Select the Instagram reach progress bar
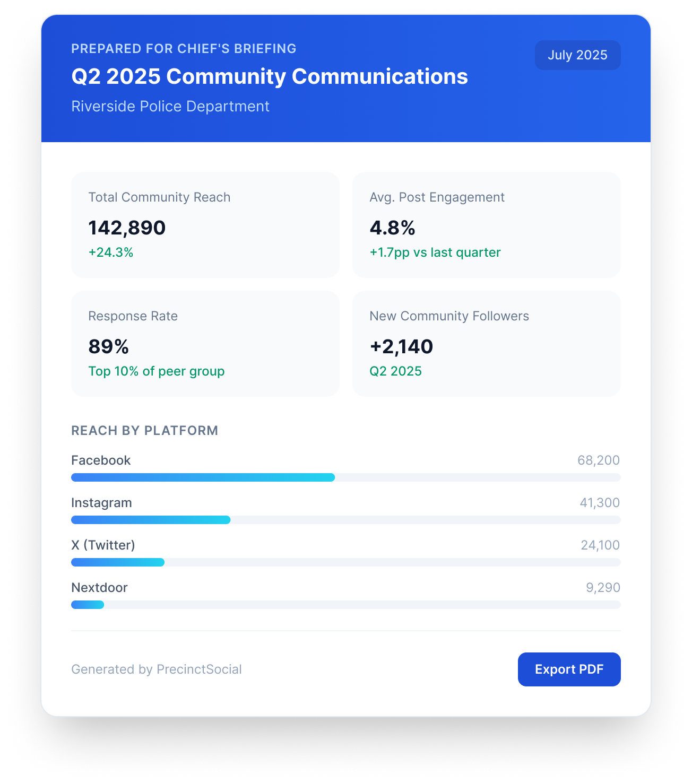 tap(345, 520)
